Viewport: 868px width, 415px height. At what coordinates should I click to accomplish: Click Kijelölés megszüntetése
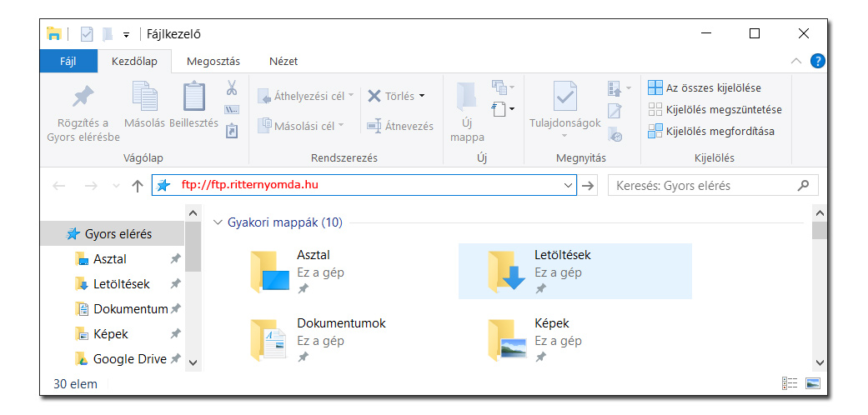pyautogui.click(x=715, y=109)
